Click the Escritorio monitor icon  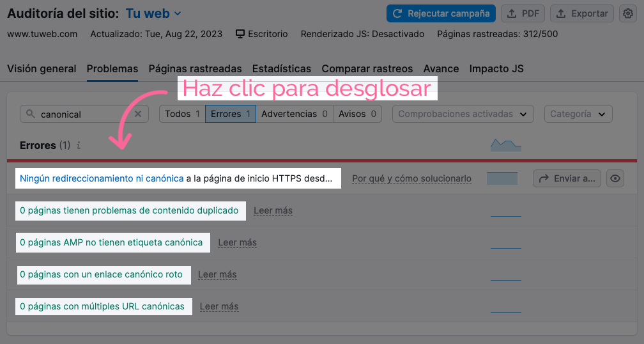[x=240, y=34]
